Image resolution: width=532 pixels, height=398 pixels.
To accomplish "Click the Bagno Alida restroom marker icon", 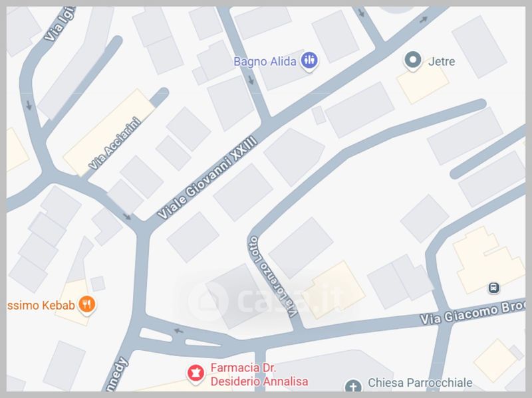I will point(309,61).
